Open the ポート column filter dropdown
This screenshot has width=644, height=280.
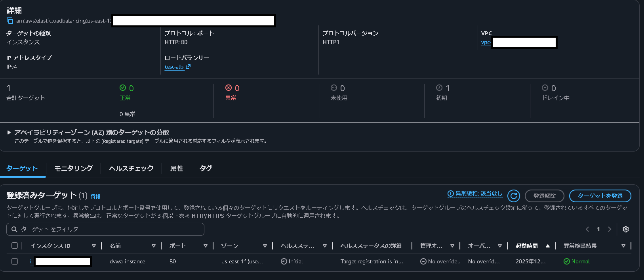coord(206,246)
